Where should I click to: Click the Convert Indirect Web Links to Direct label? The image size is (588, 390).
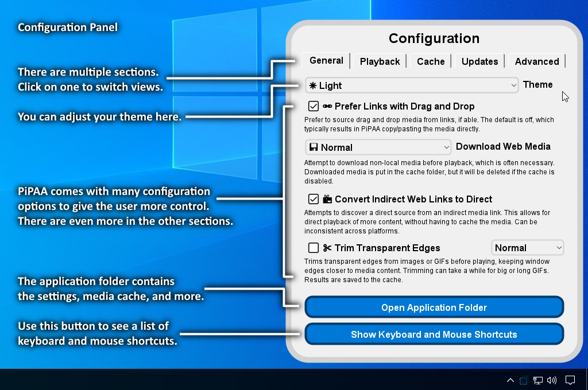(413, 199)
